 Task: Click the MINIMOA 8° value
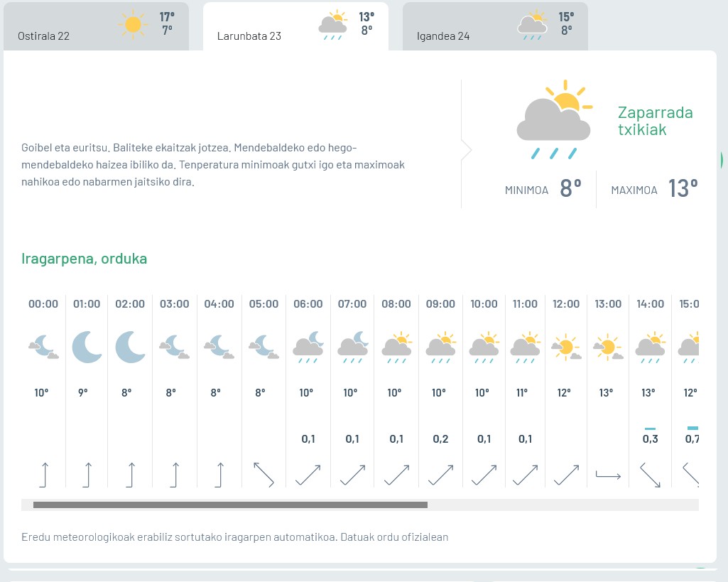(570, 188)
